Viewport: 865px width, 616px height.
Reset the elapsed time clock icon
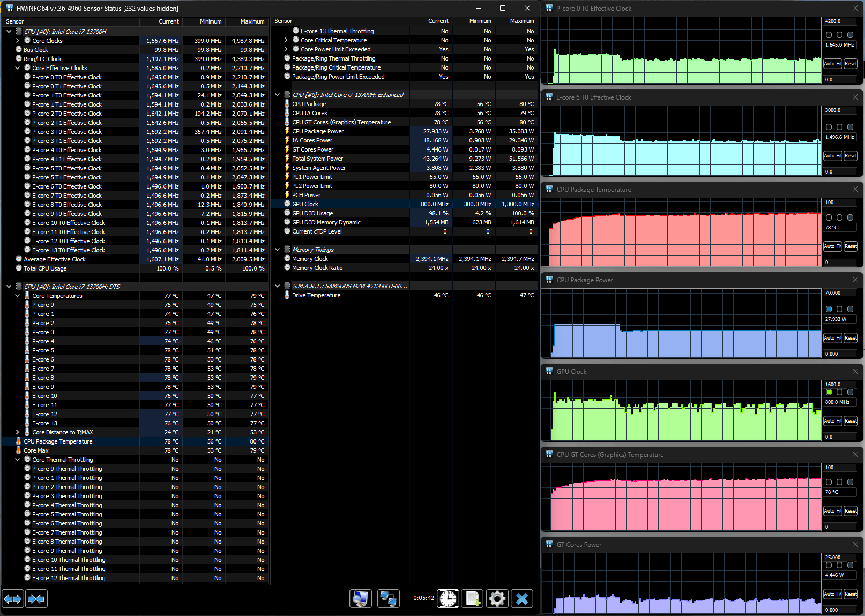(448, 598)
